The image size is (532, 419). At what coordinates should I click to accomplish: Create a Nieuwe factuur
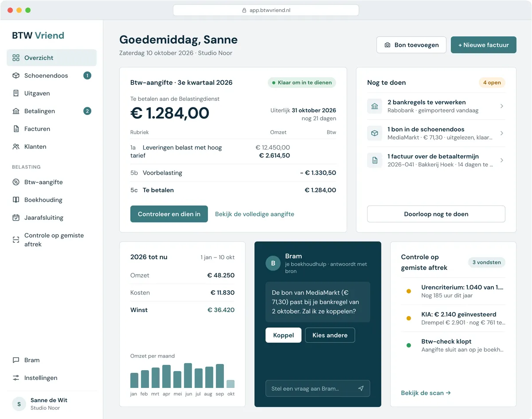484,45
